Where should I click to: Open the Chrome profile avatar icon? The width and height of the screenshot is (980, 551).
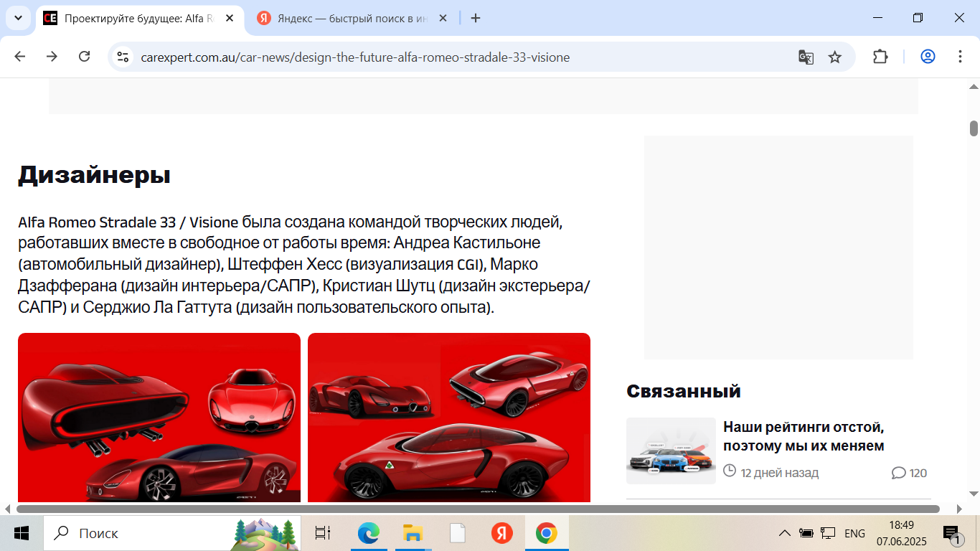pos(928,57)
